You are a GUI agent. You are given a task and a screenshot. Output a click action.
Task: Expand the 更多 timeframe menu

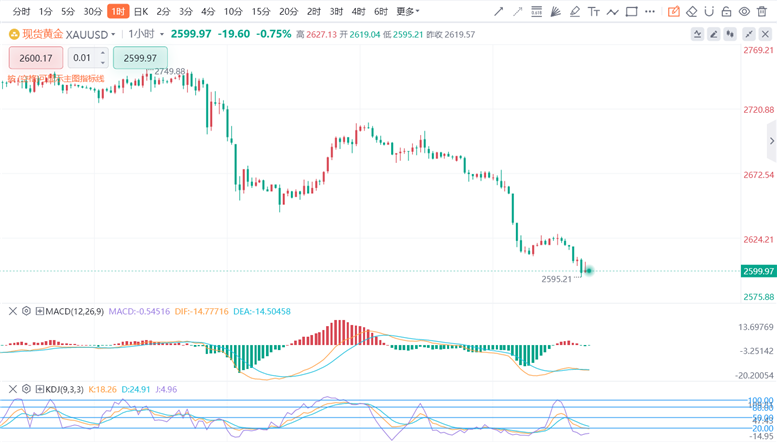[407, 11]
